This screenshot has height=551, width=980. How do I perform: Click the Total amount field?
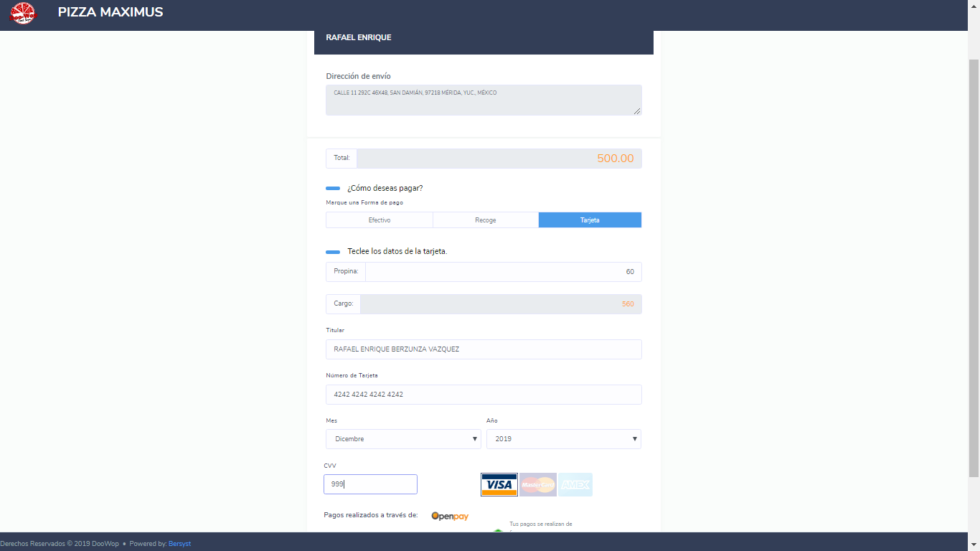499,159
